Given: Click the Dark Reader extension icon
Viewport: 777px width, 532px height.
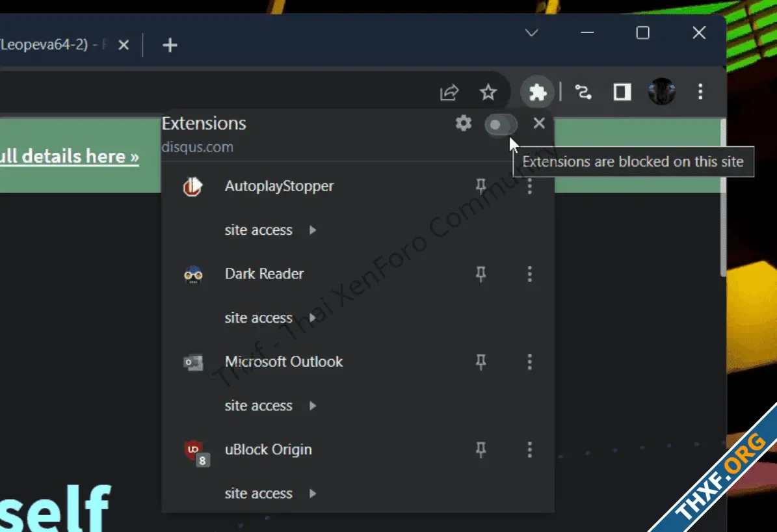Looking at the screenshot, I should point(192,274).
